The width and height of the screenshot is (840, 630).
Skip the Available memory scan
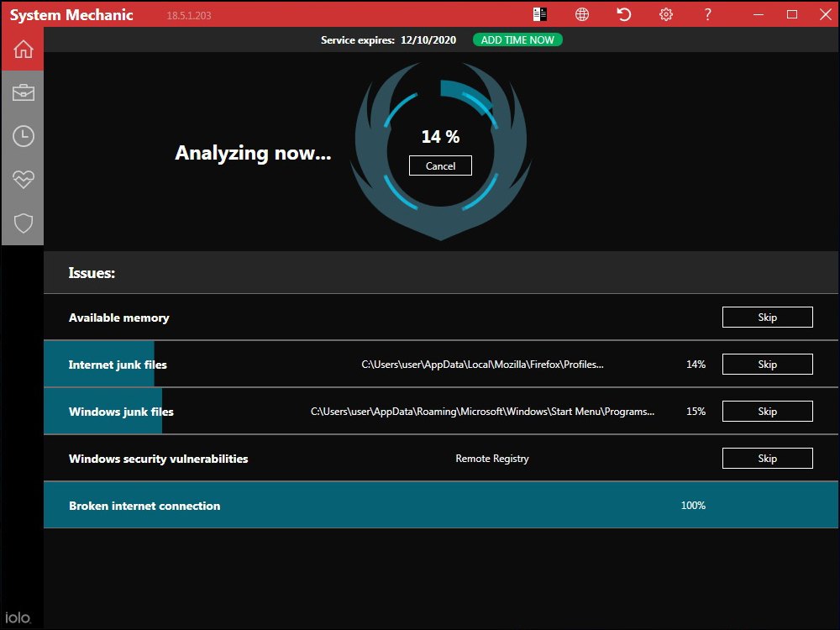tap(767, 317)
